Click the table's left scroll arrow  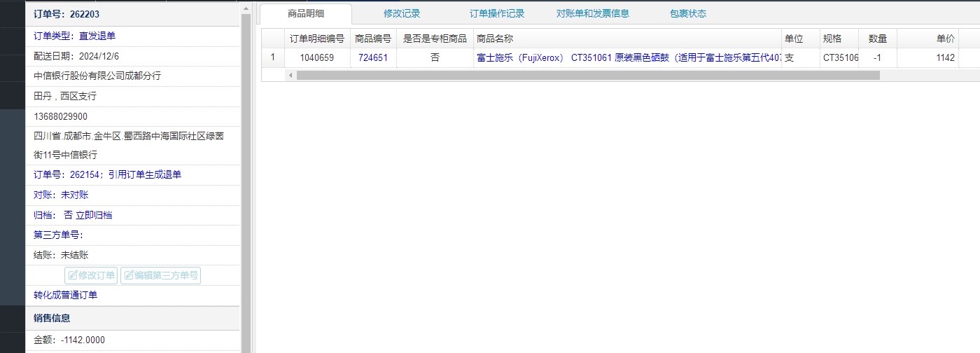coord(290,75)
